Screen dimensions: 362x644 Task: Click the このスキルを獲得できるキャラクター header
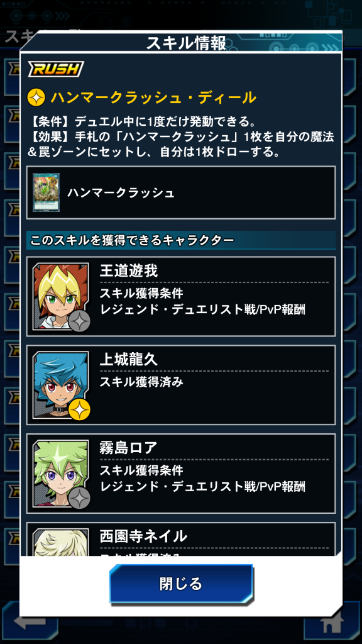pos(180,240)
